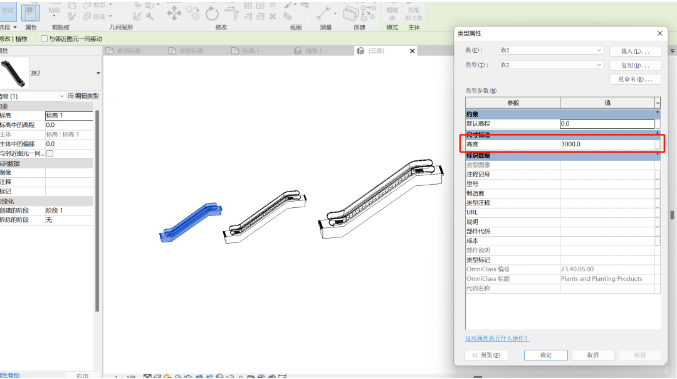The height and width of the screenshot is (379, 677).
Task: Click the Preview (预览) button
Action: [x=486, y=355]
